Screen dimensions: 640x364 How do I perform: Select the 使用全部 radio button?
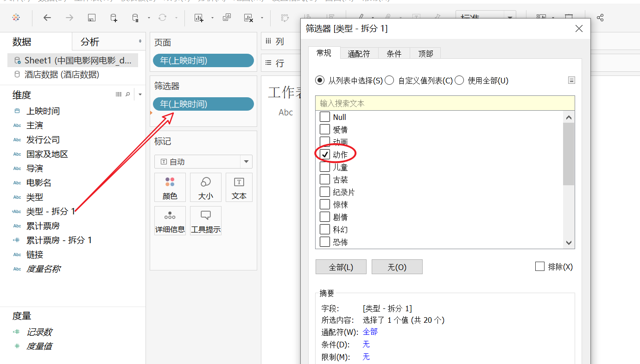[x=459, y=81]
